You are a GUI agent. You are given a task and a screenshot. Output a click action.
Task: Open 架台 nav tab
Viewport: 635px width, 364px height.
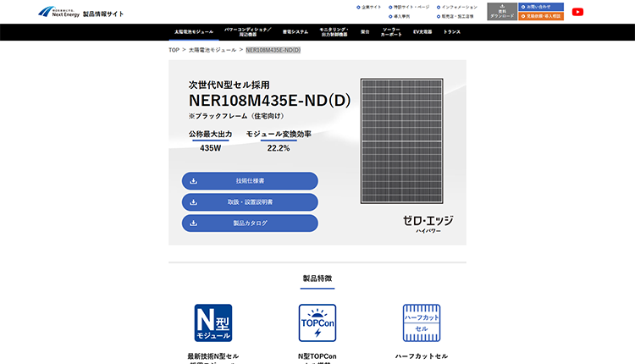365,32
